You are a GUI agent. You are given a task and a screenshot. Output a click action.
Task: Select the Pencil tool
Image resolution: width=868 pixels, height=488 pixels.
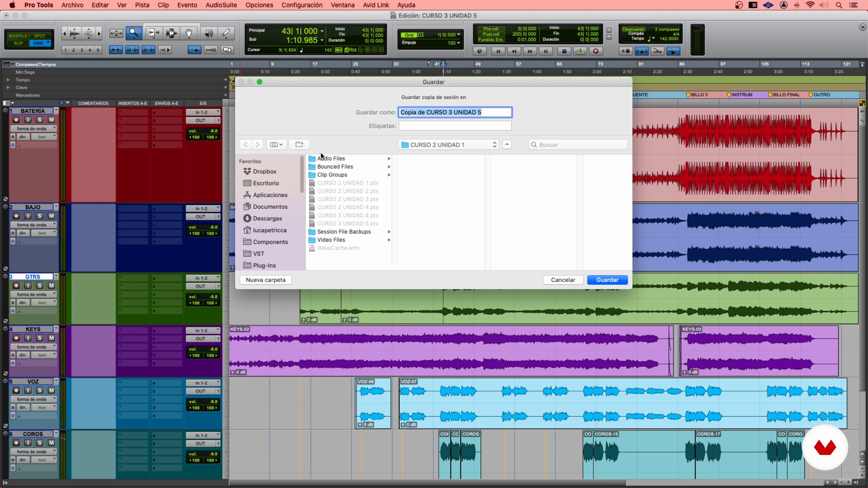[x=226, y=33]
